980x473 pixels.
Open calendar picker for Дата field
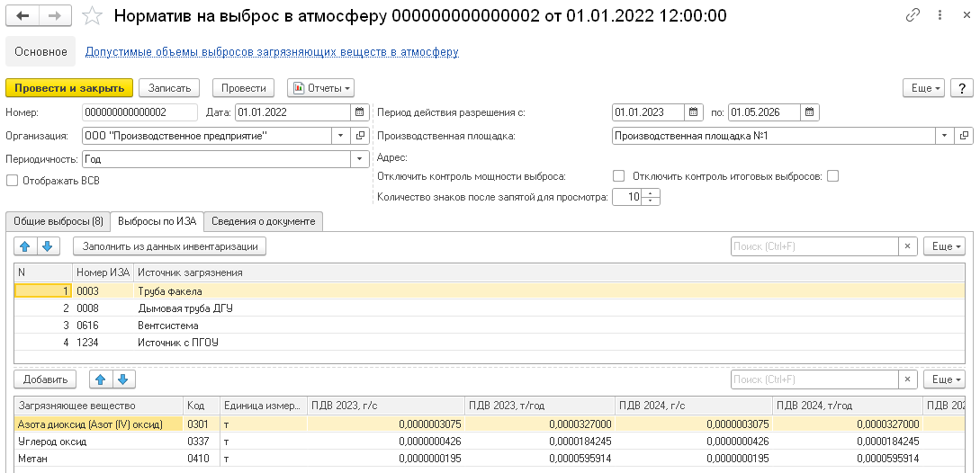360,112
